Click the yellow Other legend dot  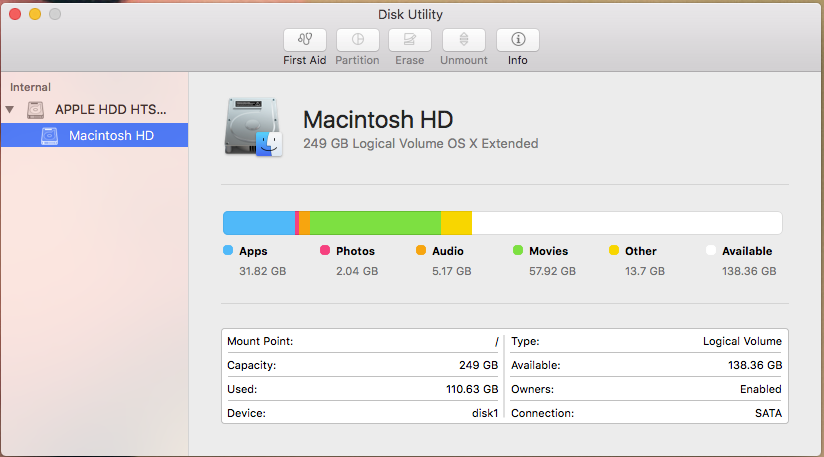614,250
